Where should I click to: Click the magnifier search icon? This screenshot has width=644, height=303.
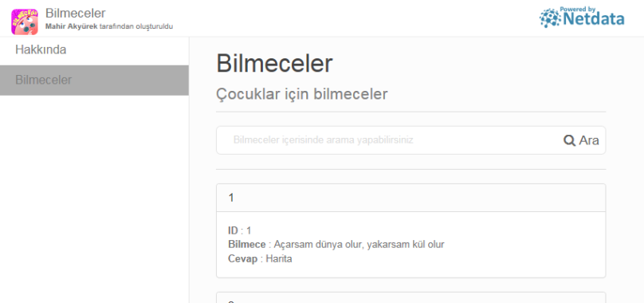[x=569, y=140]
